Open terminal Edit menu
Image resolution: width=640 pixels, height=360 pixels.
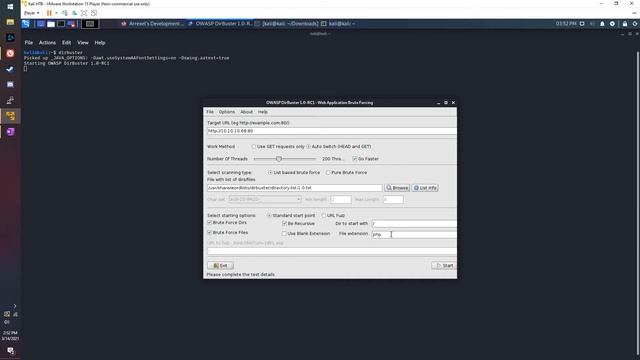(x=67, y=42)
